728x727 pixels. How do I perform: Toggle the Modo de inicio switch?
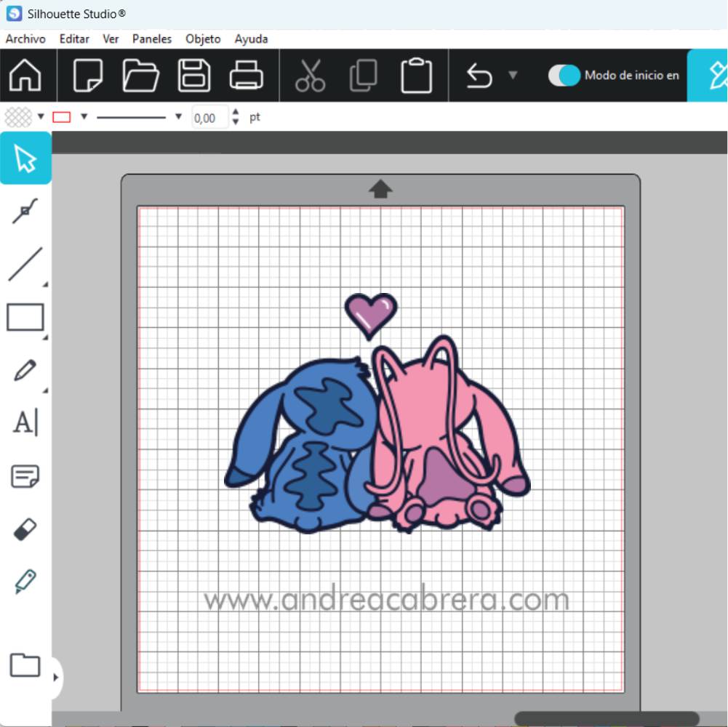coord(564,76)
